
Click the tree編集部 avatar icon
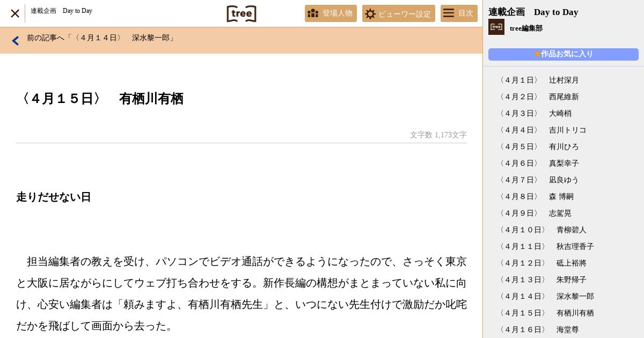click(496, 27)
